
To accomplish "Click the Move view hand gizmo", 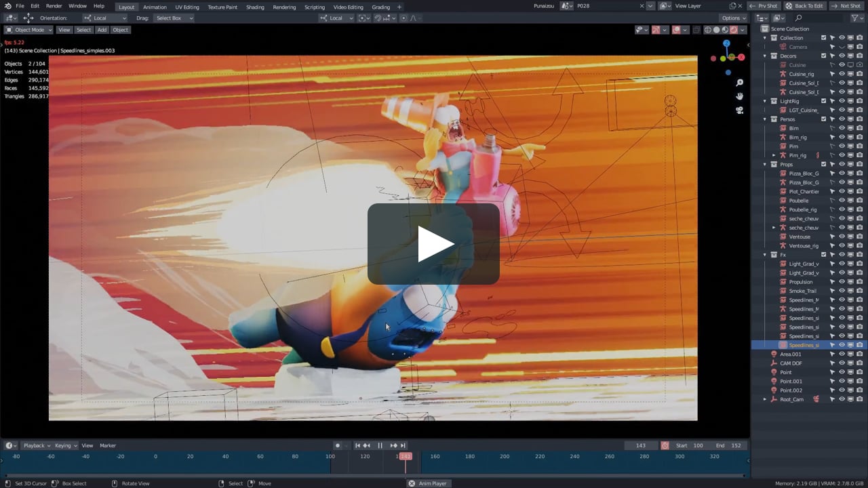I will coord(740,96).
